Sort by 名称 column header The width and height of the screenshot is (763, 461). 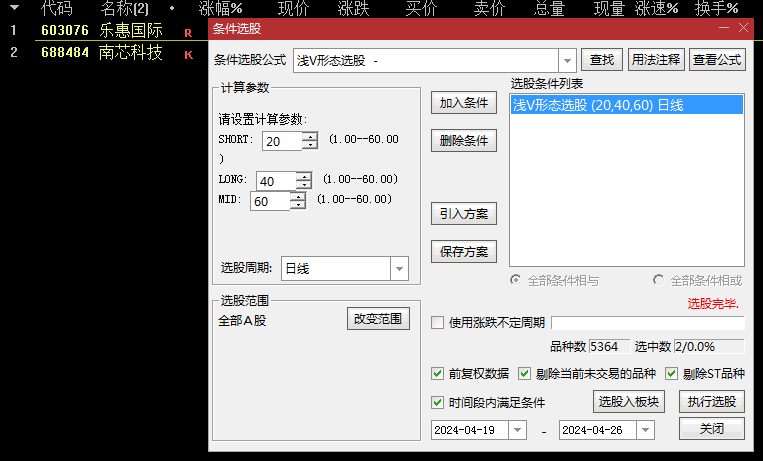point(125,8)
